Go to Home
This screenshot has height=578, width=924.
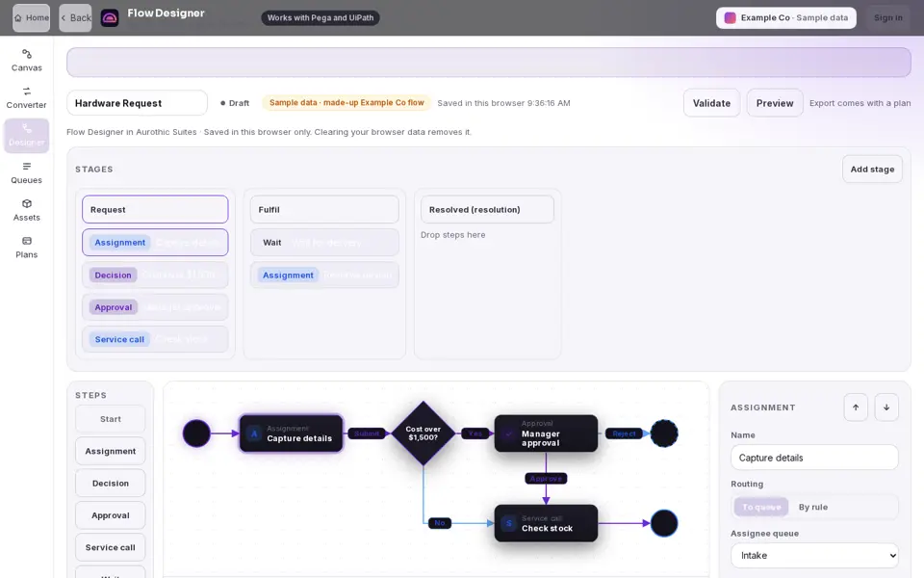(x=31, y=17)
